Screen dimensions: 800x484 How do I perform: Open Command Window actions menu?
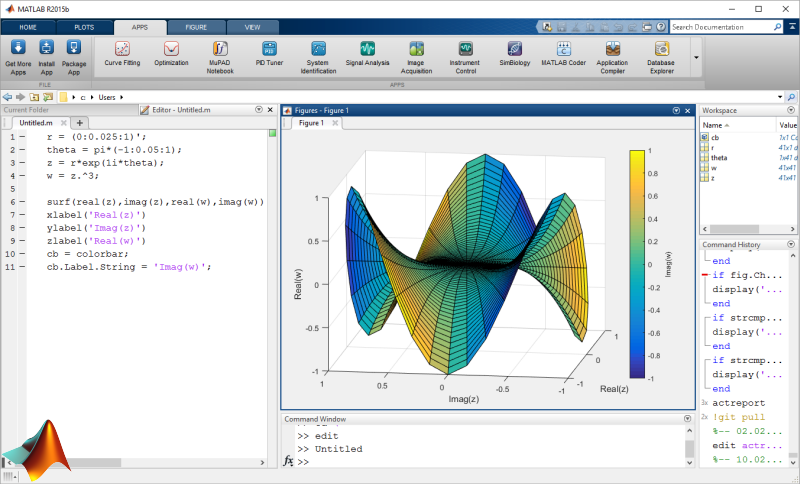tap(687, 419)
